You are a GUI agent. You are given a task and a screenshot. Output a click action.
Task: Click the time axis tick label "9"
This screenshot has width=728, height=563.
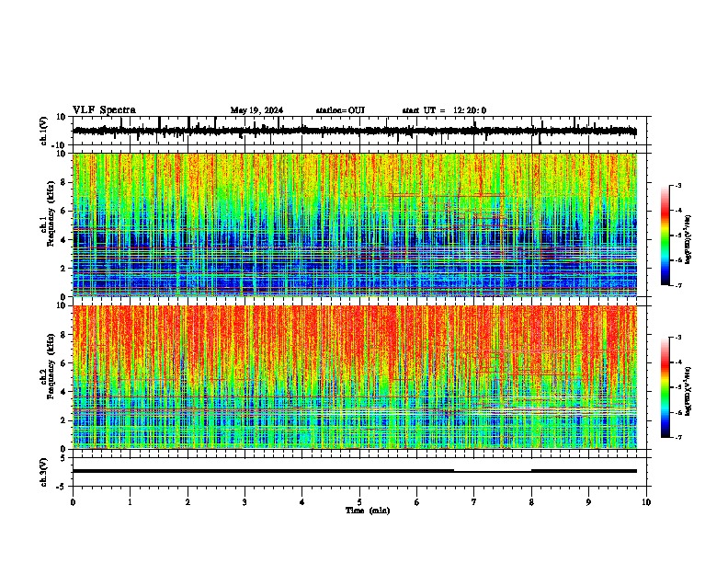point(588,502)
